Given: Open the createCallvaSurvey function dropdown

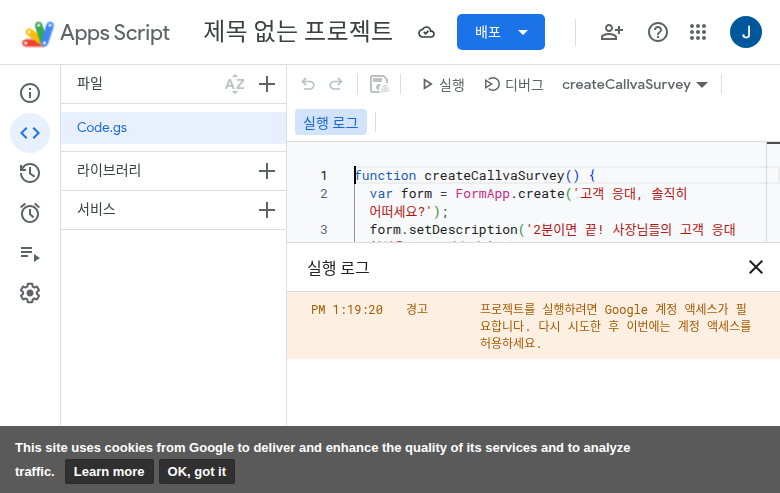Looking at the screenshot, I should click(x=635, y=85).
